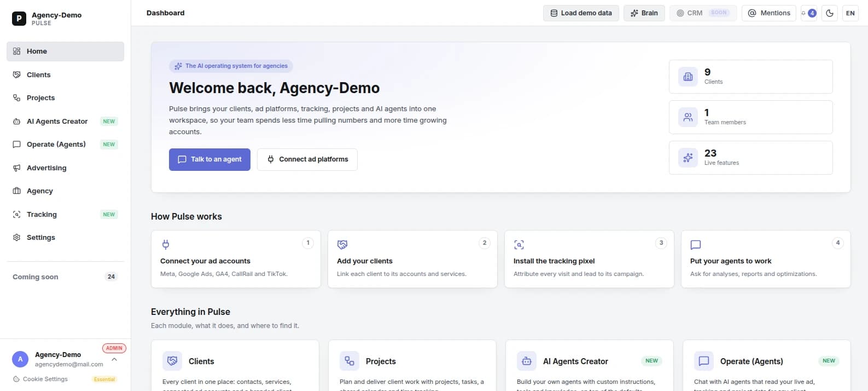Open Settings in the sidebar
This screenshot has width=868, height=391.
(65, 238)
